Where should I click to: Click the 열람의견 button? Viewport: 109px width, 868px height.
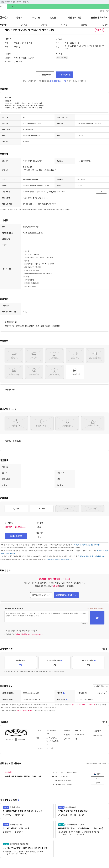click(x=22, y=740)
